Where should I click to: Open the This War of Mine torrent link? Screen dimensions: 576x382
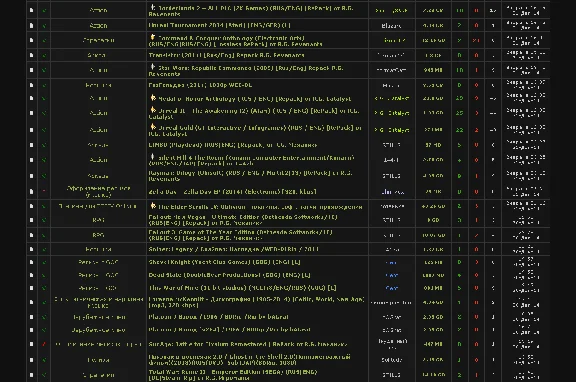(x=242, y=288)
